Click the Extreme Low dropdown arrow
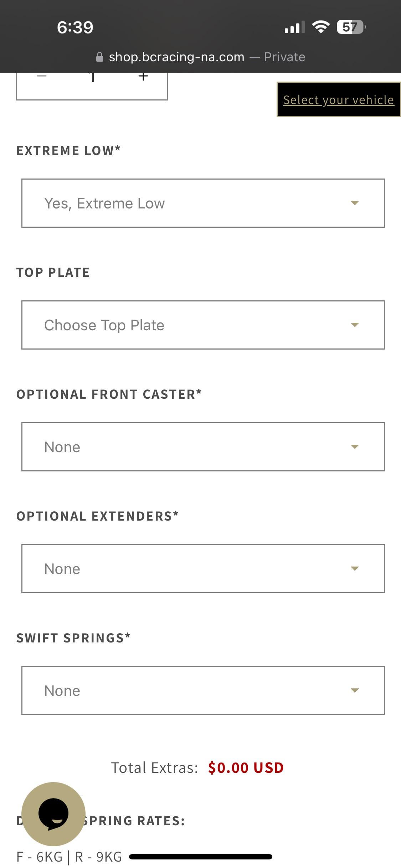This screenshot has height=868, width=401. [x=355, y=203]
